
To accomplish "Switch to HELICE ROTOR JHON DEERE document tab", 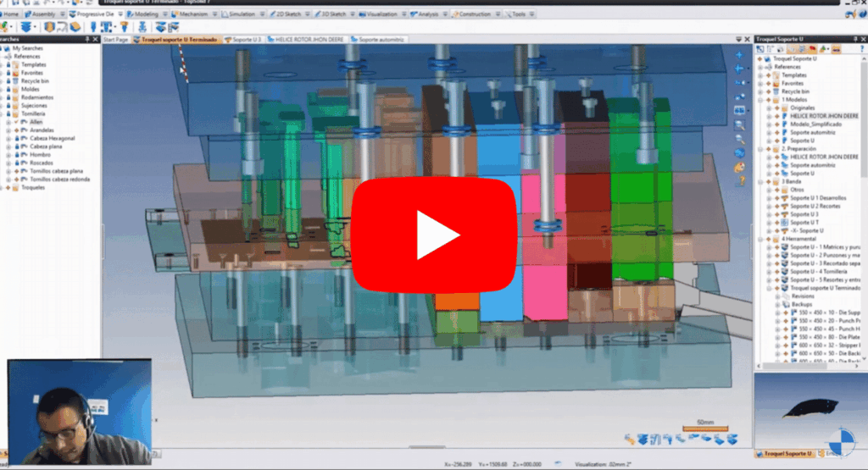I will [x=305, y=40].
